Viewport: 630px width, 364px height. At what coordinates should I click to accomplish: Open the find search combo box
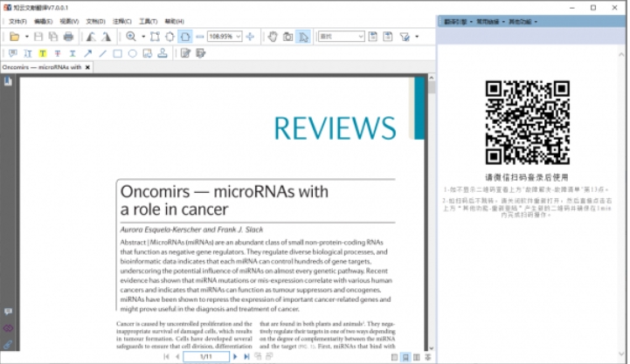click(342, 37)
